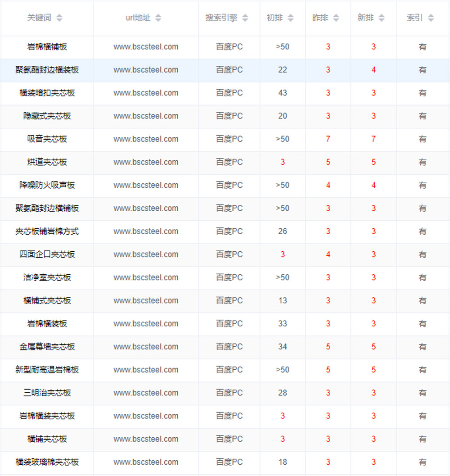Click the 新排 column sort arrows
The height and width of the screenshot is (476, 450).
coord(382,18)
